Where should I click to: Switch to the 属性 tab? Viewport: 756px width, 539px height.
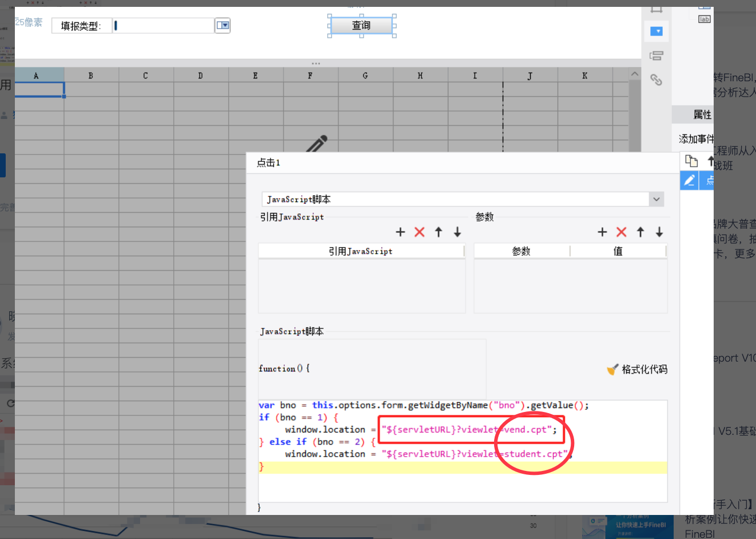(702, 114)
